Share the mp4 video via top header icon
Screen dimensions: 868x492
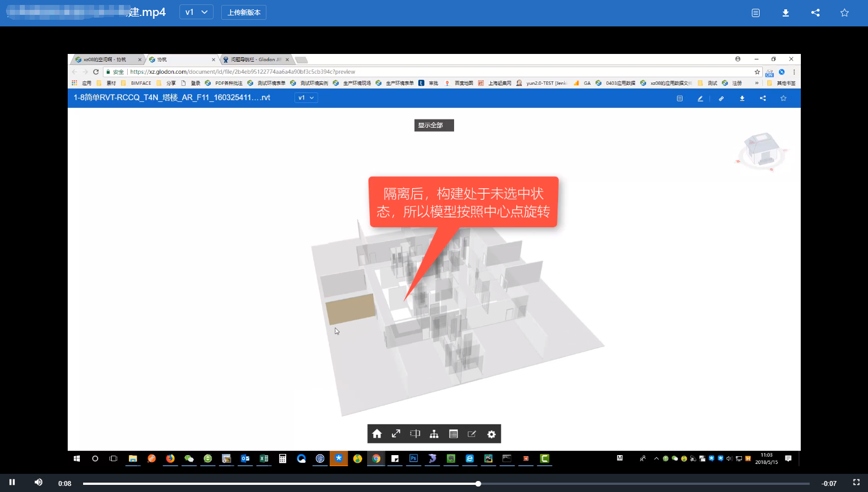pos(815,13)
